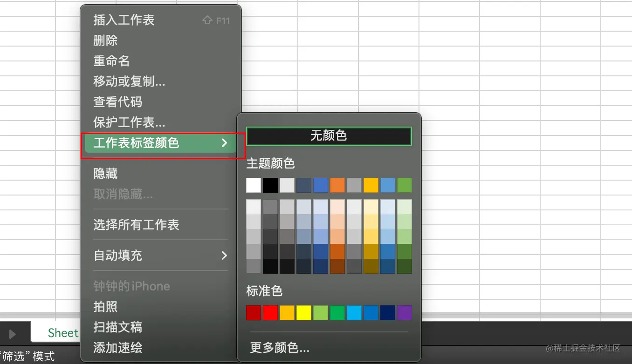
Task: Choose yellow in 标准色 row
Action: coord(304,313)
